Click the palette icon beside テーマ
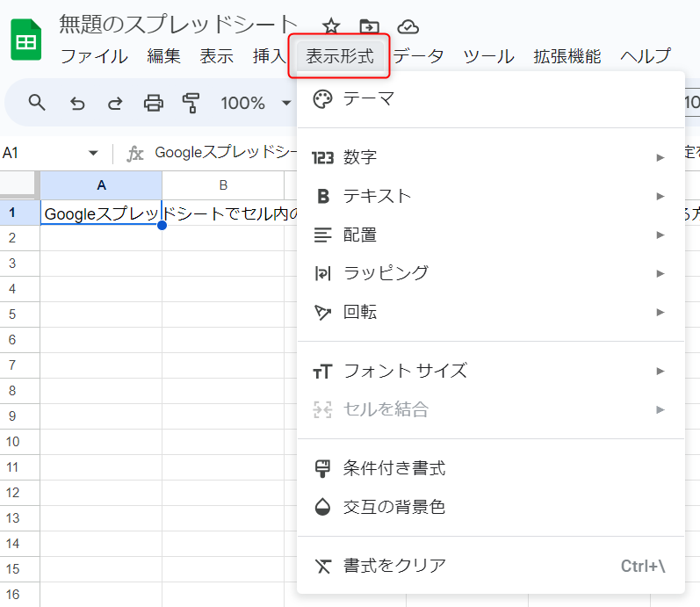This screenshot has width=700, height=607. [322, 99]
